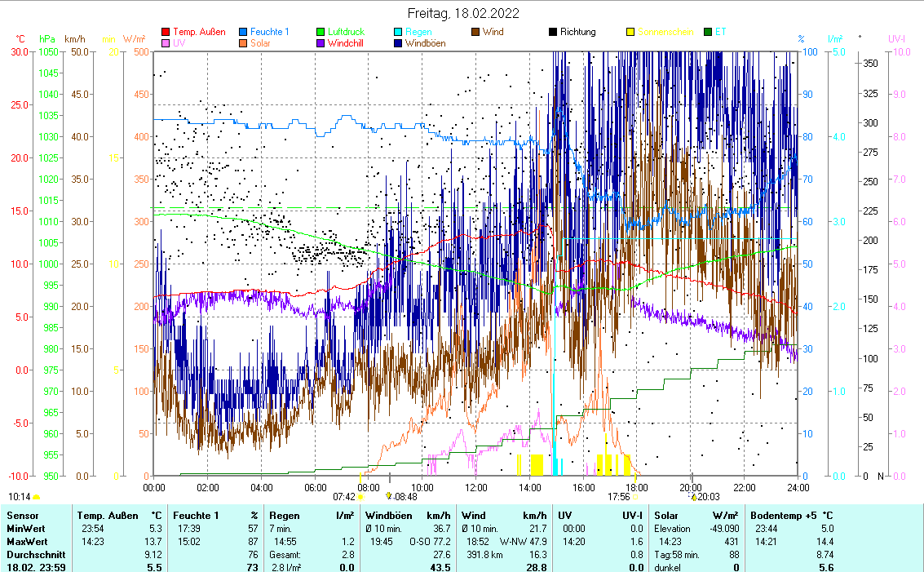This screenshot has height=572, width=924.
Task: Click the green Luftdruck legend swatch
Action: pyautogui.click(x=321, y=33)
